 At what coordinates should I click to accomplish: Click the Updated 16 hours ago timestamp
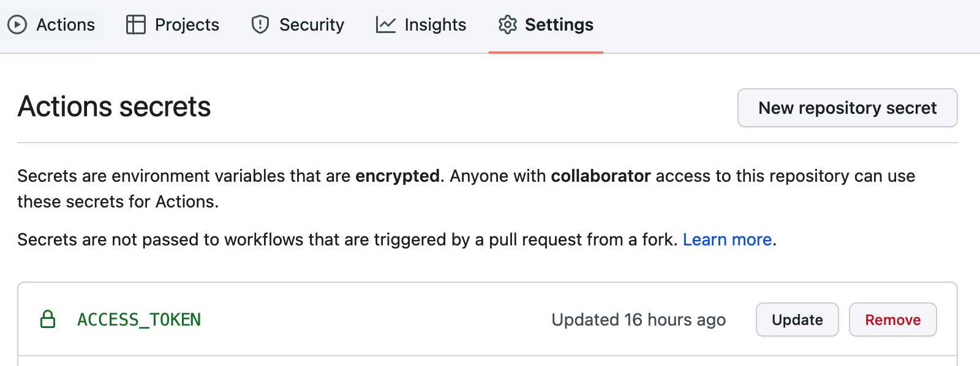tap(638, 319)
